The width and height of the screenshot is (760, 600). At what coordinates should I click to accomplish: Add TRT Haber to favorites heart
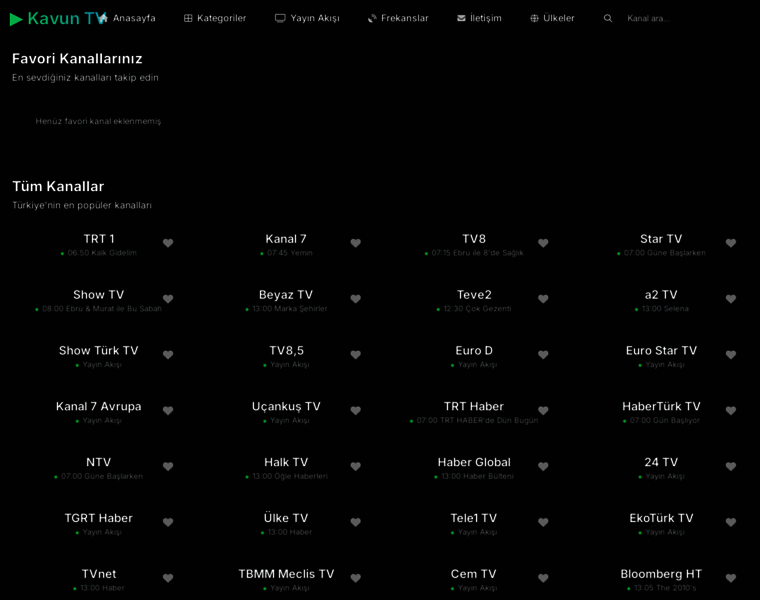pos(543,411)
